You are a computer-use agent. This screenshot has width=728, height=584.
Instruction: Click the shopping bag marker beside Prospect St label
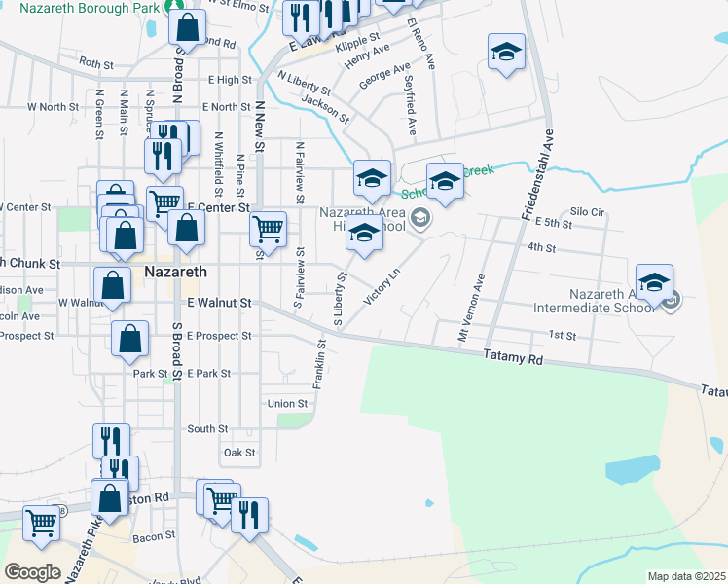pyautogui.click(x=130, y=341)
